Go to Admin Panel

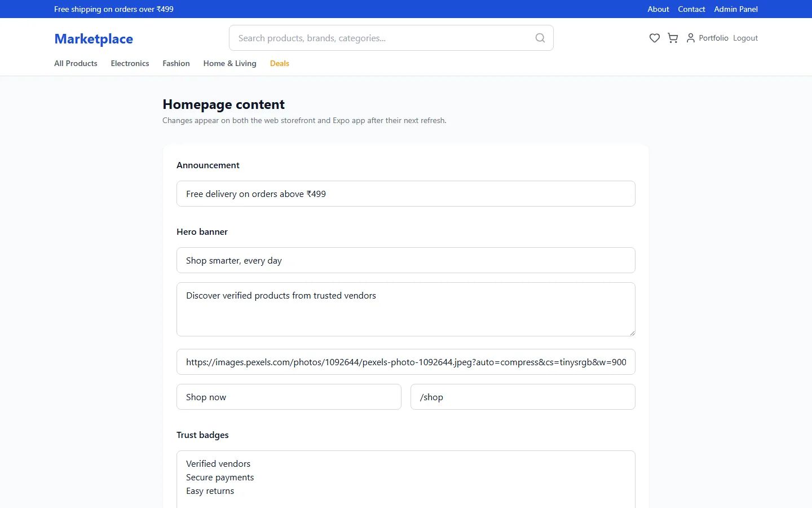click(736, 9)
